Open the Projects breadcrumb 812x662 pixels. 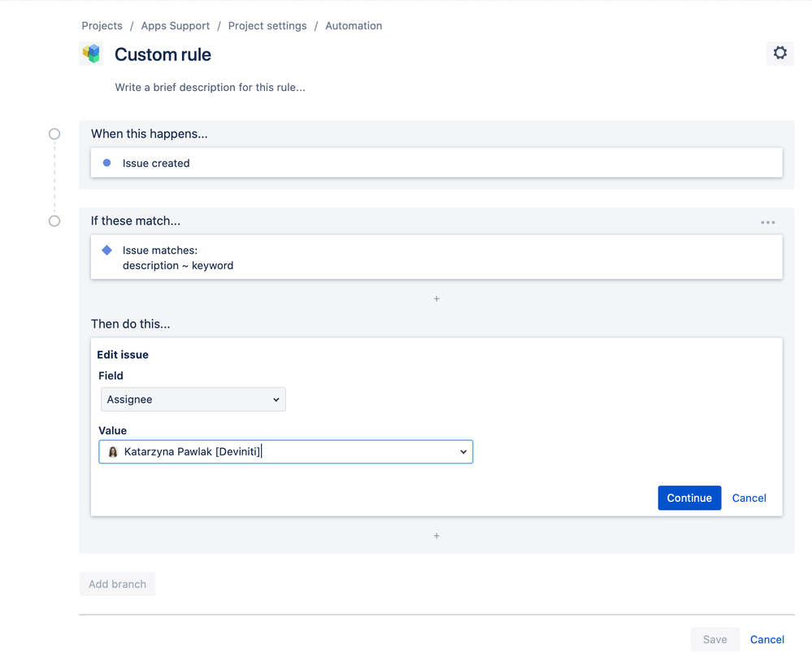(x=102, y=26)
